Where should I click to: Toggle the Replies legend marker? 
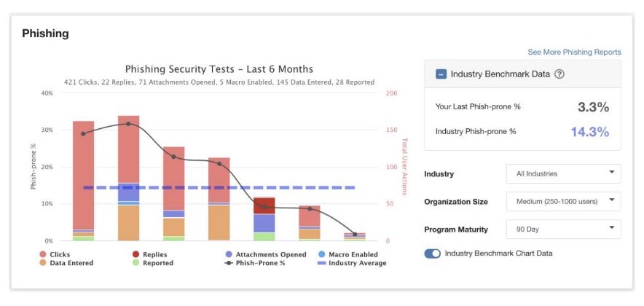136,254
